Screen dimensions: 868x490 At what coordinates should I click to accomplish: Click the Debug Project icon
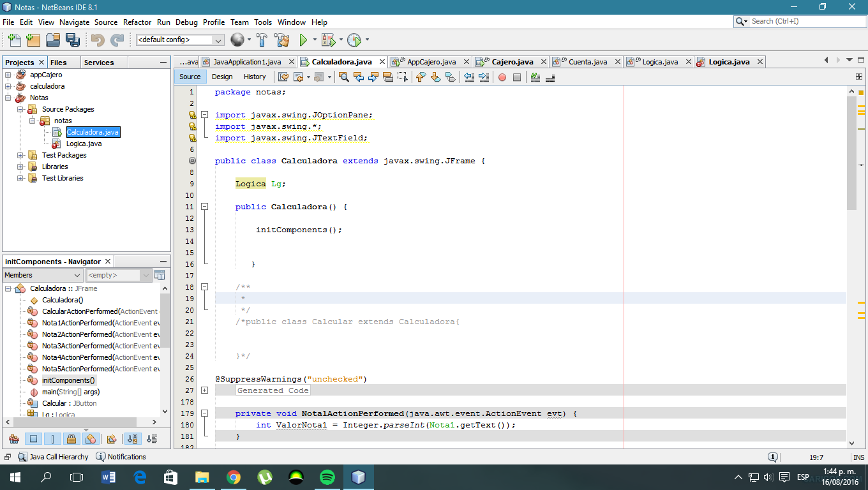click(x=328, y=40)
